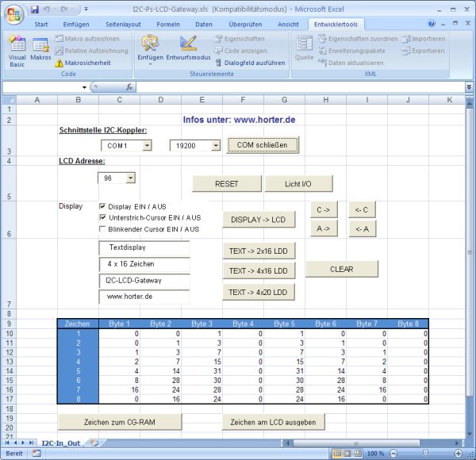476x460 pixels.
Task: Enable Blinkender Cursor EIN / AUS
Action: 102,229
